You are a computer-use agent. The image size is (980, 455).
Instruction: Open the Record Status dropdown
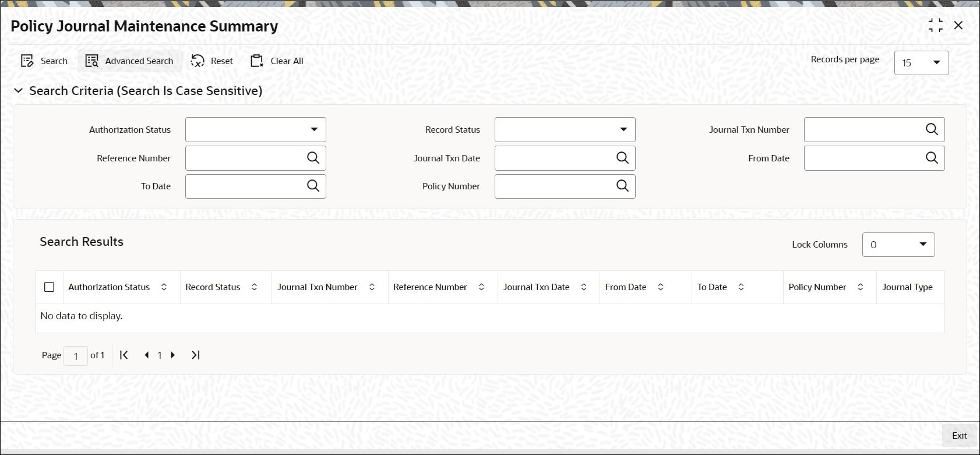(x=565, y=130)
